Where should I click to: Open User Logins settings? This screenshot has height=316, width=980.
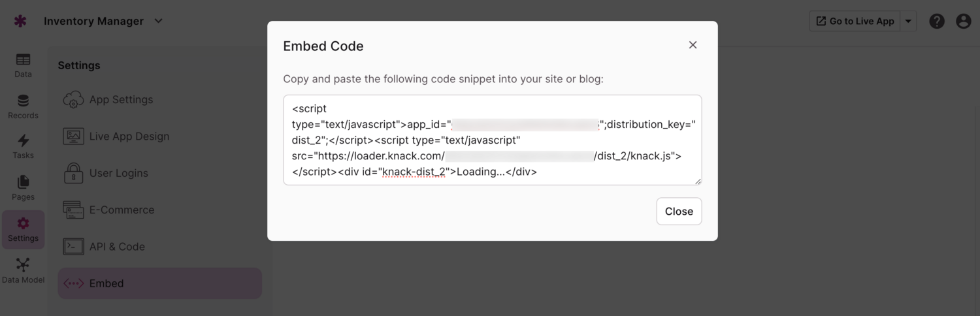point(118,173)
